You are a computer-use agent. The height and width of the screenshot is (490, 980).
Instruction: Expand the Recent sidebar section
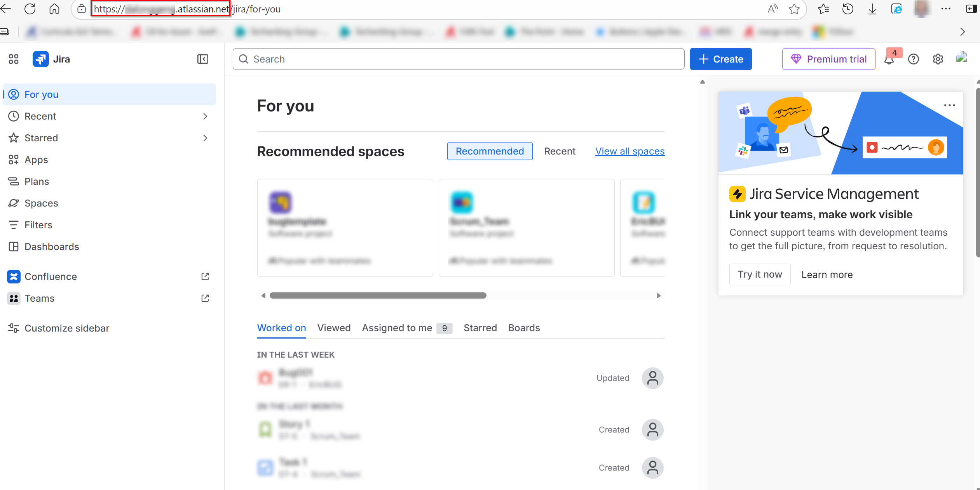[x=205, y=116]
